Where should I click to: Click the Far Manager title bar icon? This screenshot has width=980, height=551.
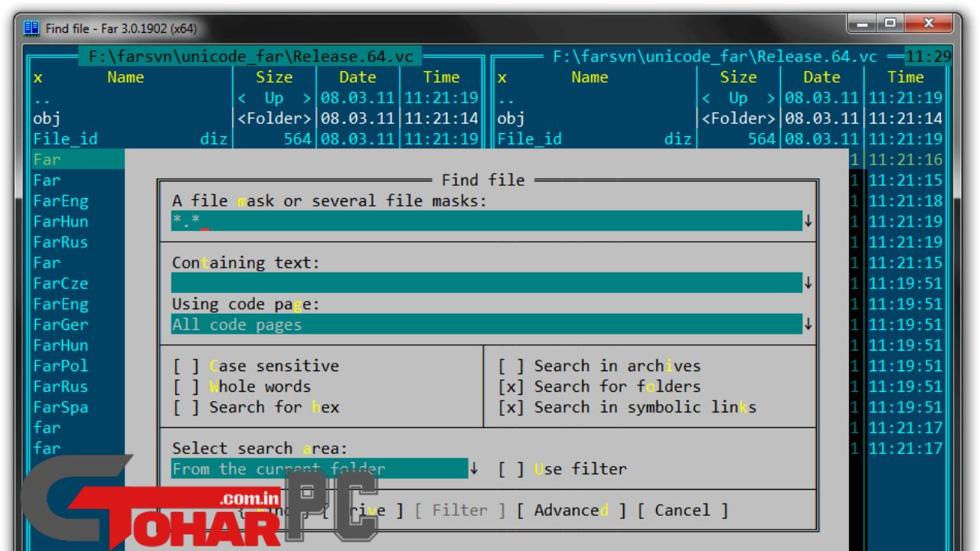point(31,28)
